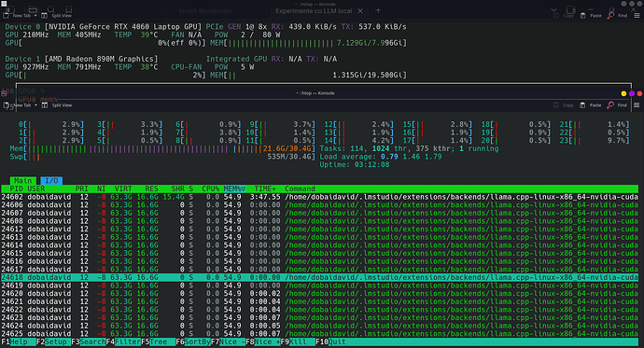Click the 'Device 0' NVIDIA GeForce label in nvtop
This screenshot has width=644, height=348.
pyautogui.click(x=104, y=27)
